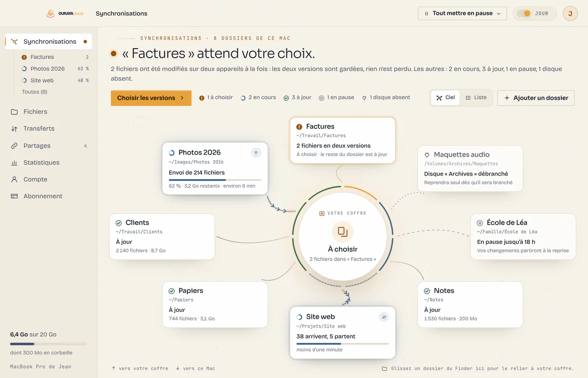Screen dimensions: 588x378
Task: Filter by 3 à jour
Action: pos(297,97)
